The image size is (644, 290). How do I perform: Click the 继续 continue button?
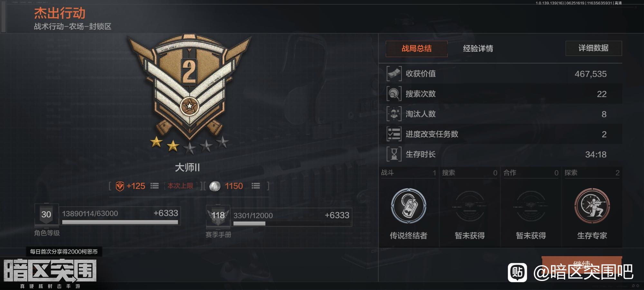pyautogui.click(x=582, y=264)
